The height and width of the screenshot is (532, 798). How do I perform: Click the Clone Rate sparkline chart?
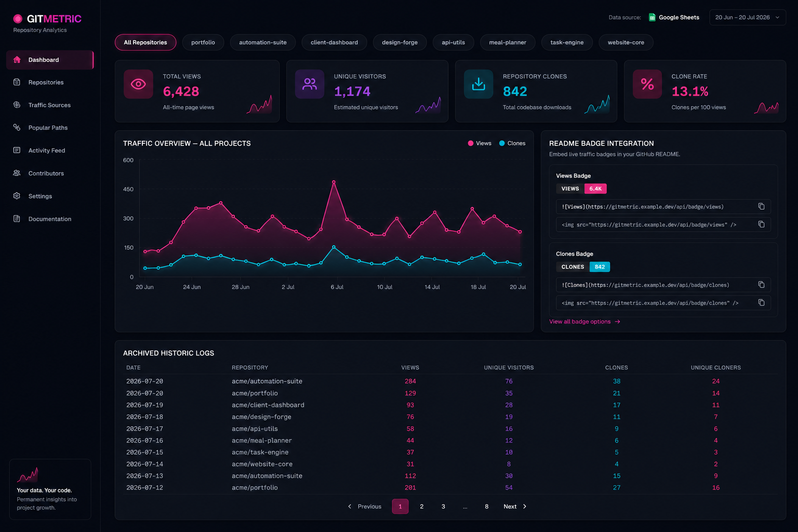(766, 108)
